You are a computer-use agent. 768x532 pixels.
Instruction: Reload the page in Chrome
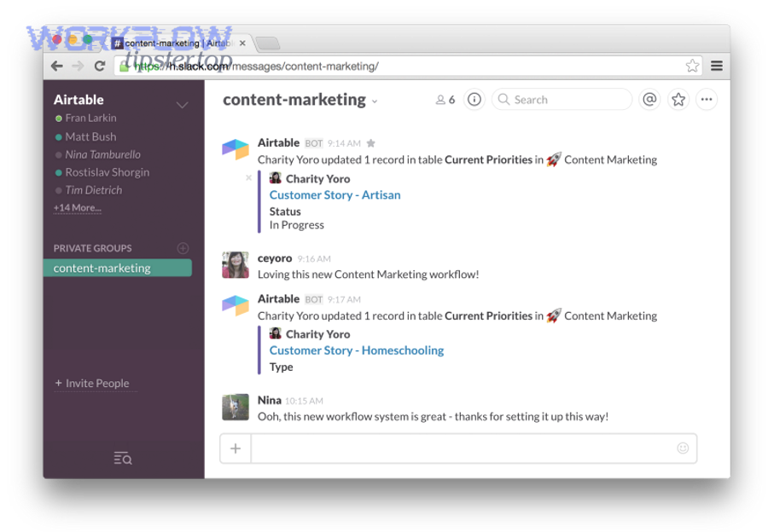click(100, 66)
